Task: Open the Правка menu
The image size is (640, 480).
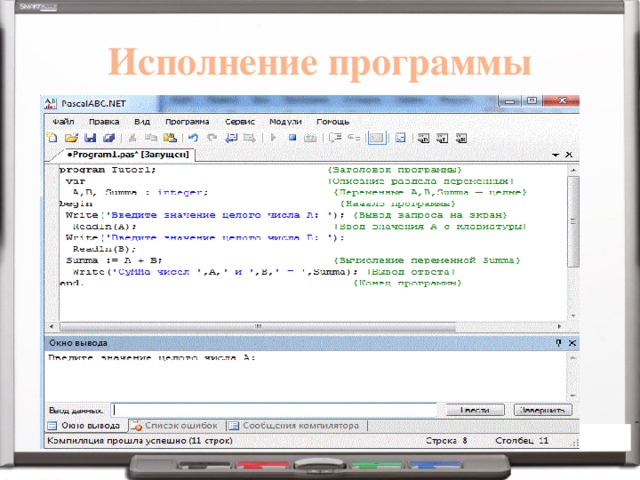Action: coord(104,122)
